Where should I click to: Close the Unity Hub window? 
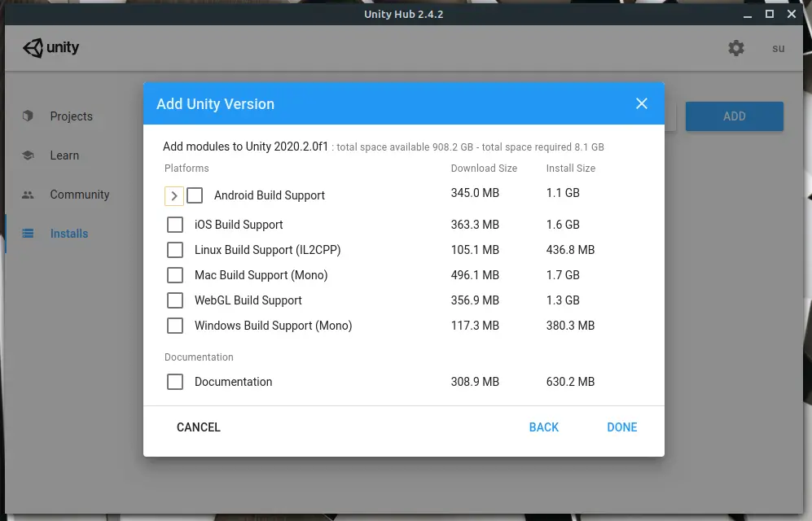coord(792,14)
